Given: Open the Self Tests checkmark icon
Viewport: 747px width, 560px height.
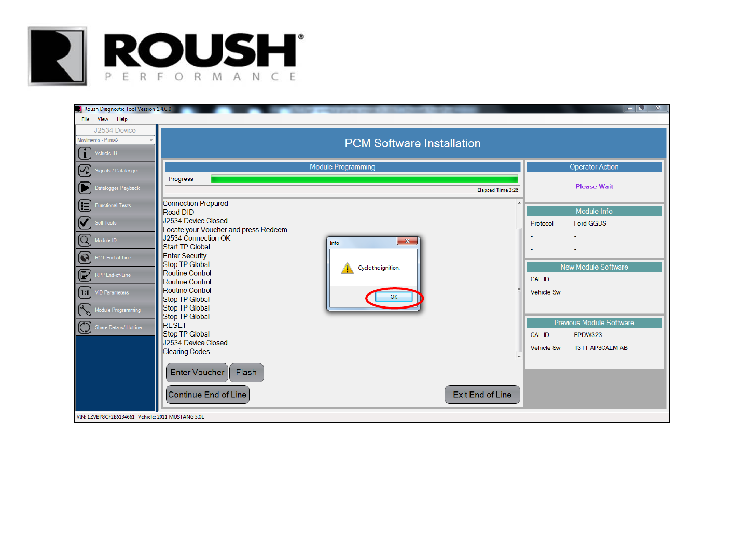Looking at the screenshot, I should pos(85,223).
